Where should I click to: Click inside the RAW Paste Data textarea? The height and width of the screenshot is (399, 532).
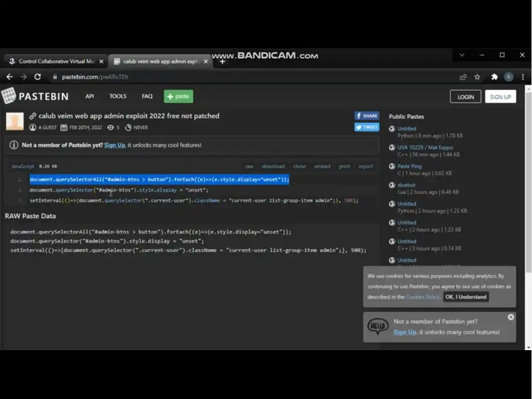192,241
